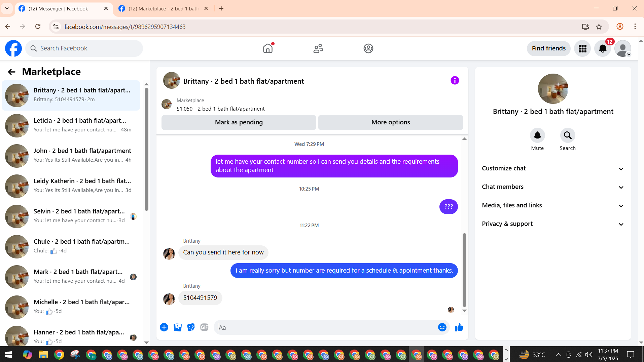
Task: Click chat messages scrollbar thumb
Action: pyautogui.click(x=464, y=270)
